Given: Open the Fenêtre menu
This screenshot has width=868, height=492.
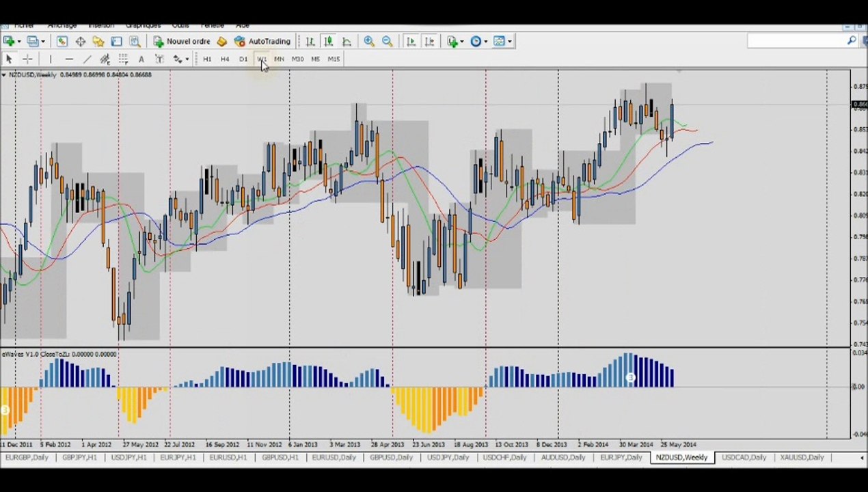Looking at the screenshot, I should (212, 26).
